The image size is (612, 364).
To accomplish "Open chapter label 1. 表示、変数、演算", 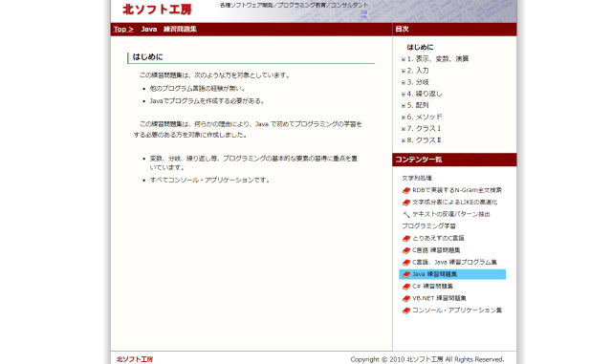I will coord(438,59).
